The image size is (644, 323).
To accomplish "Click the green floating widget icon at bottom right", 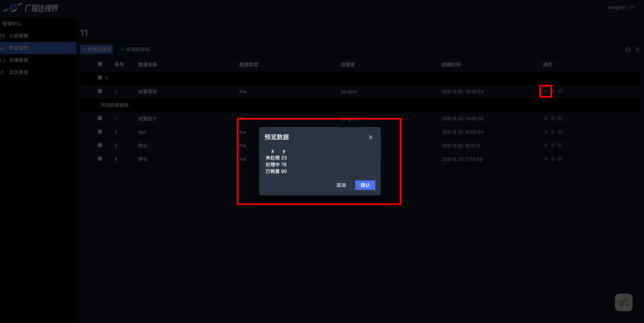I will [x=623, y=302].
